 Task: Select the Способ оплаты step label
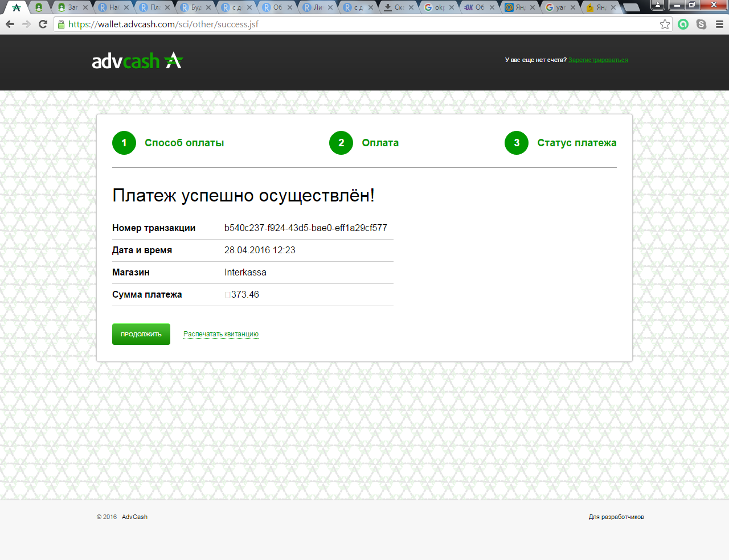[185, 143]
